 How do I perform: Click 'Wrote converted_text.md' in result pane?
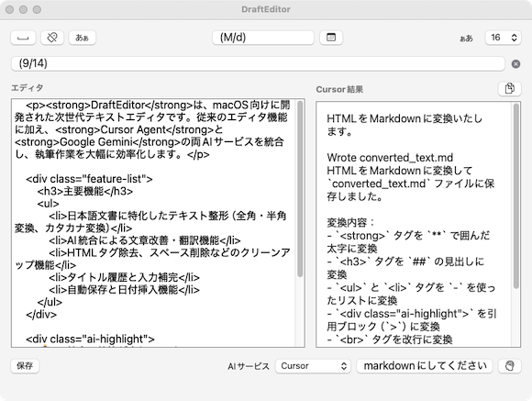(390, 158)
